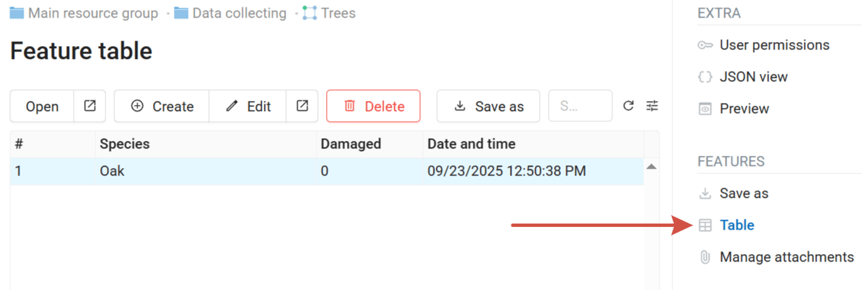Viewport: 868px width, 290px height.
Task: Sort by the Damaged column header
Action: click(x=350, y=144)
